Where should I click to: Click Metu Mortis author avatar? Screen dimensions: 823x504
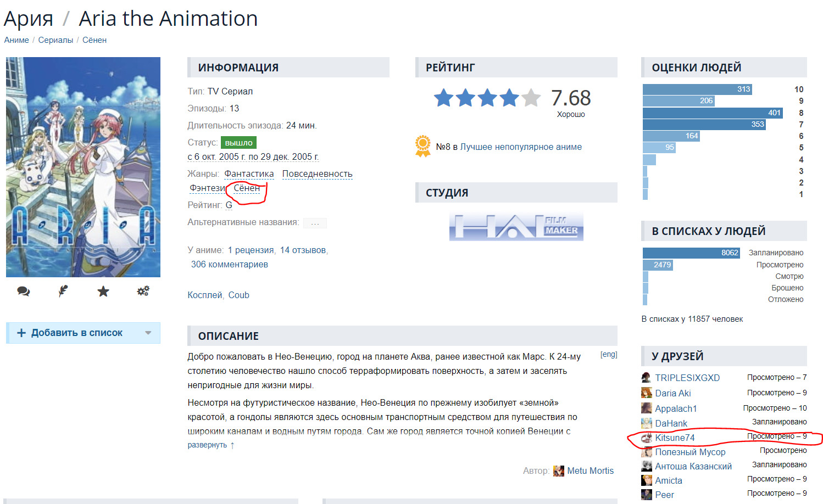tap(559, 471)
